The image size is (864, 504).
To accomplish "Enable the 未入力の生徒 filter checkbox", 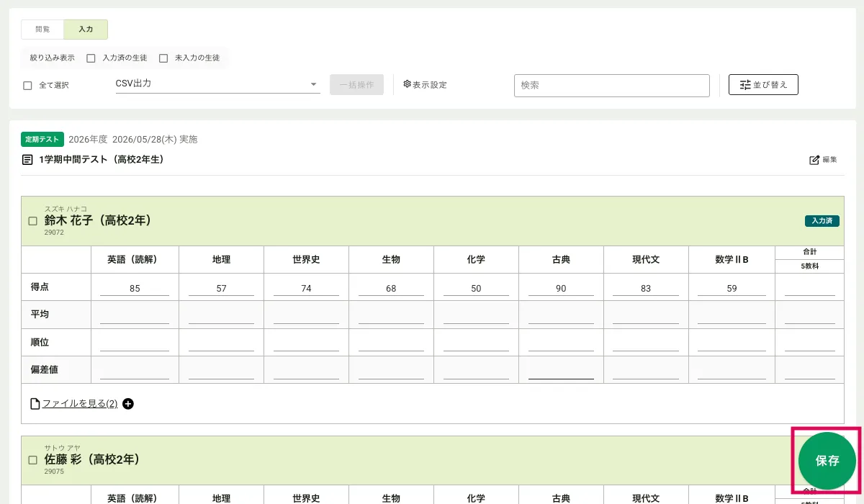I will click(163, 58).
